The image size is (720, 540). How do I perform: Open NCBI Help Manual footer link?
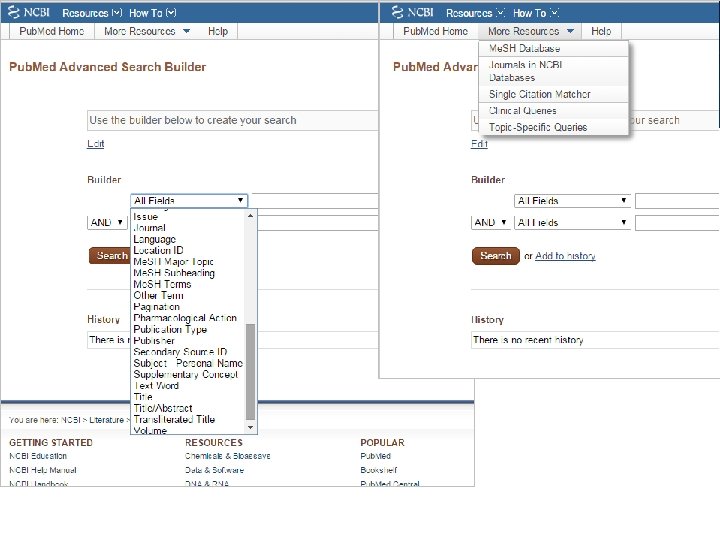point(43,470)
